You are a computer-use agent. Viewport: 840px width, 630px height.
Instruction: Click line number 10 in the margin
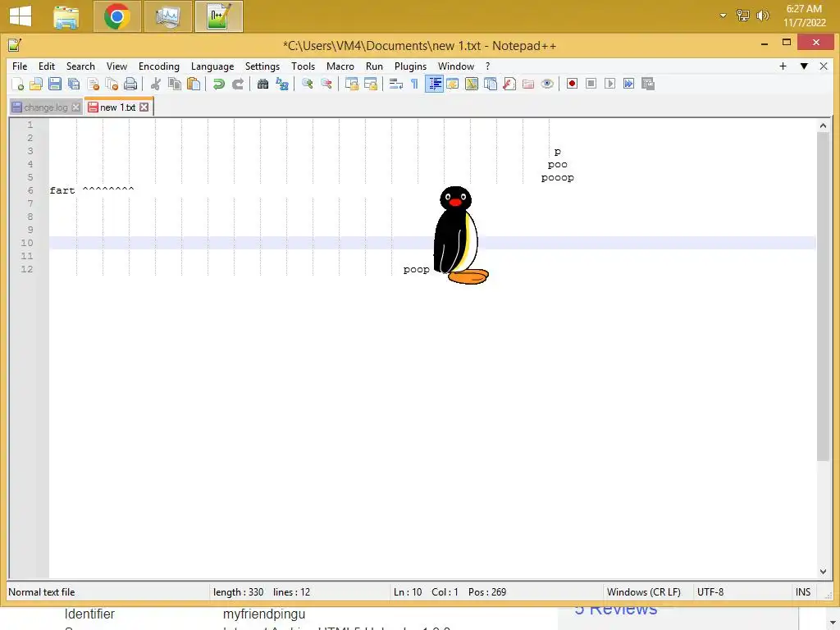27,243
